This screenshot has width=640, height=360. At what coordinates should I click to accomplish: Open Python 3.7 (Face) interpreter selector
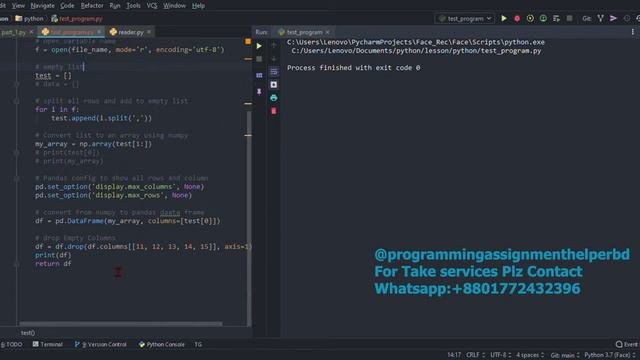pos(610,355)
